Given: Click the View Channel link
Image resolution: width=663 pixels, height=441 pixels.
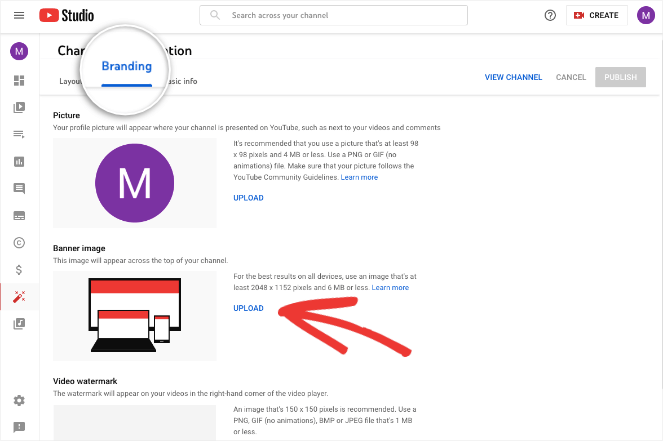Looking at the screenshot, I should 513,77.
